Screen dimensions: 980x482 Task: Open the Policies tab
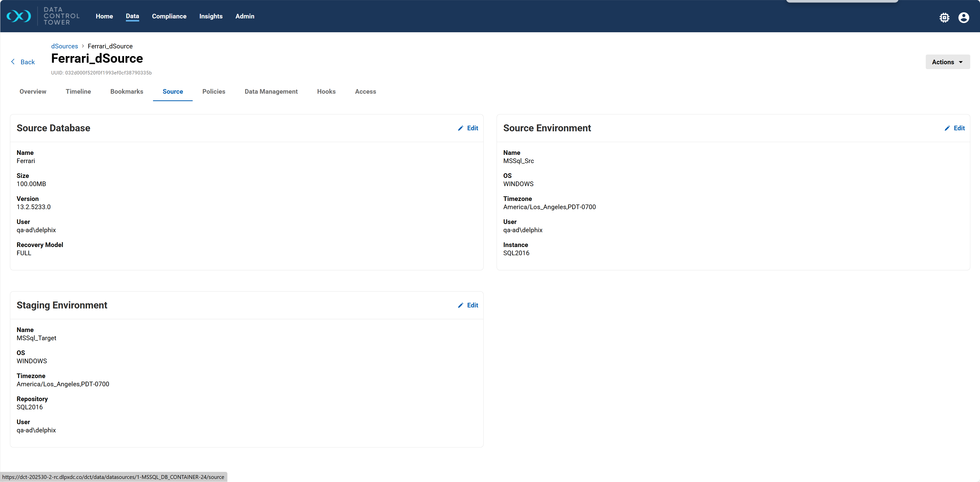pos(213,91)
